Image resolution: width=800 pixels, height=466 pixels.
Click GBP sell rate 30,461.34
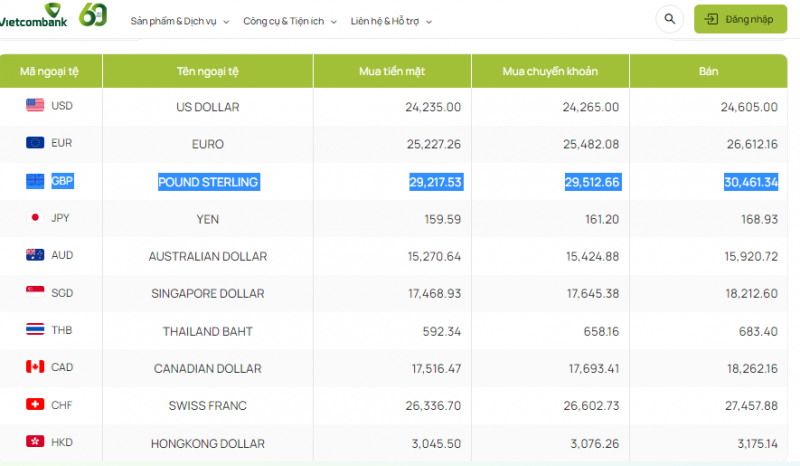(751, 182)
